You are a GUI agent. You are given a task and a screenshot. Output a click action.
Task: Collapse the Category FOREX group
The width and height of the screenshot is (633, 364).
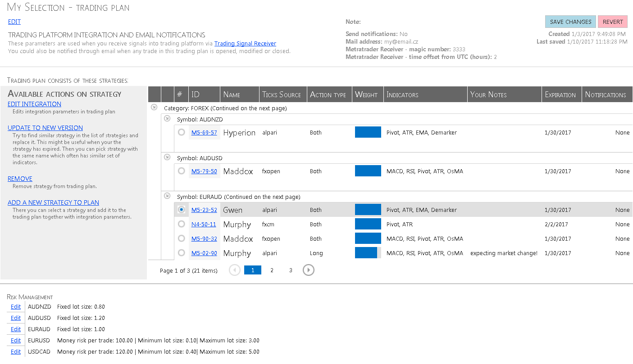tap(154, 107)
